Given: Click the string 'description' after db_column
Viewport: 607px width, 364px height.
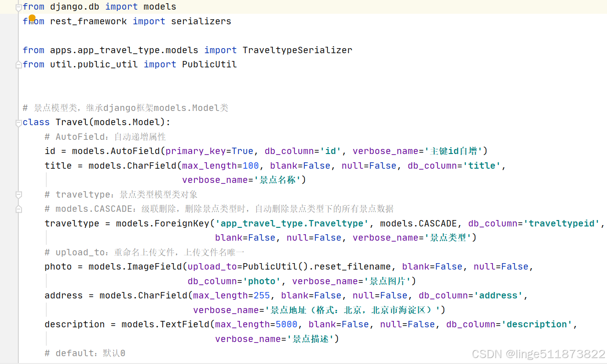Looking at the screenshot, I should click(537, 325).
